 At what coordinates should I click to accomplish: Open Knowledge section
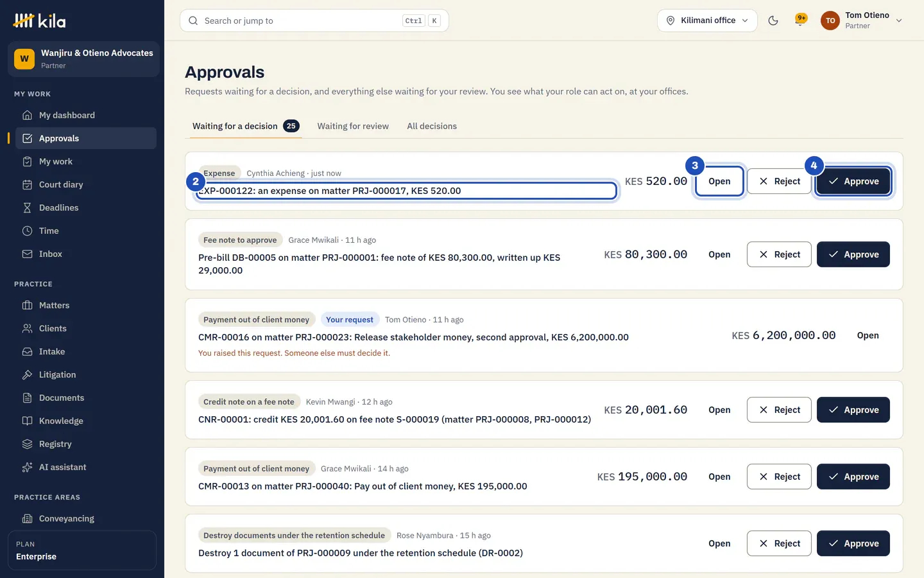(86, 421)
